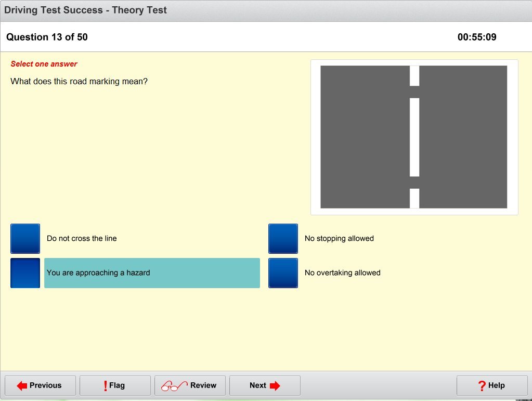Pick the 'No stopping allowed' answer text
Viewport: 532px width, 401px height.
339,239
